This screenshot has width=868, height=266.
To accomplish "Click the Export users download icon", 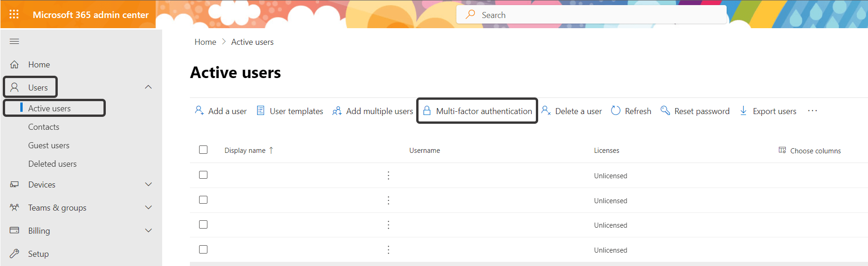I will [743, 111].
